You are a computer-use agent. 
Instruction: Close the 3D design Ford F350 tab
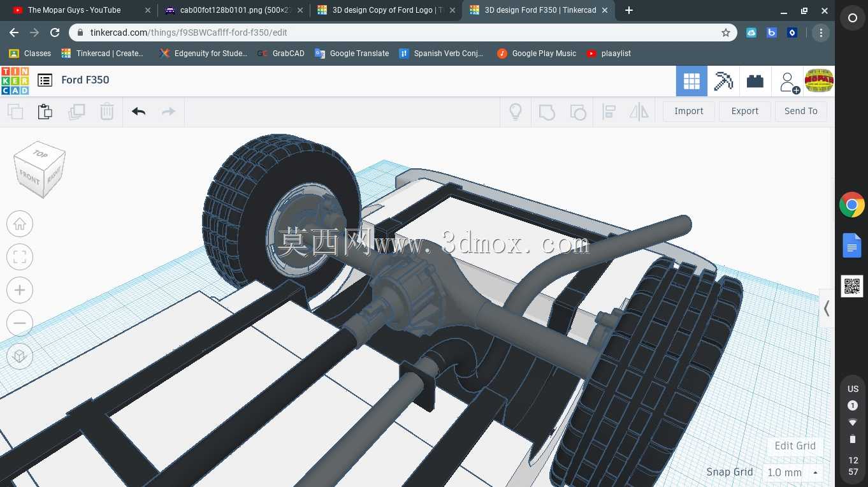click(604, 10)
